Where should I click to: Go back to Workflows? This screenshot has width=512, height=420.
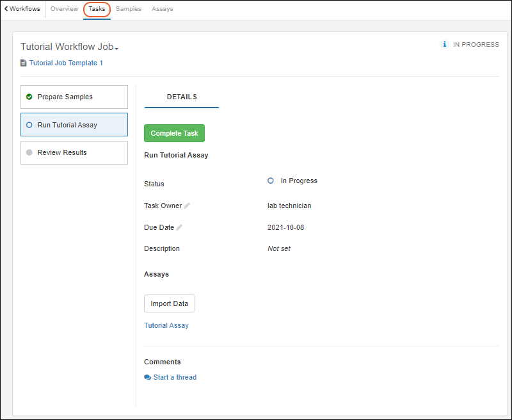tap(22, 9)
